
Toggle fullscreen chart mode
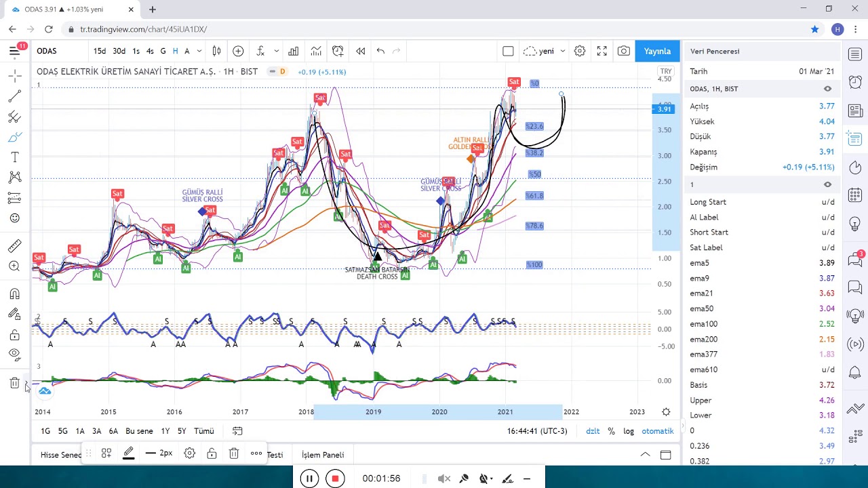pos(601,51)
